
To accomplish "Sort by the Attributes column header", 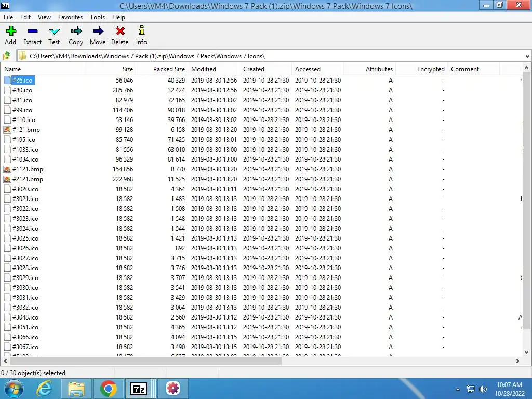I will (369, 69).
